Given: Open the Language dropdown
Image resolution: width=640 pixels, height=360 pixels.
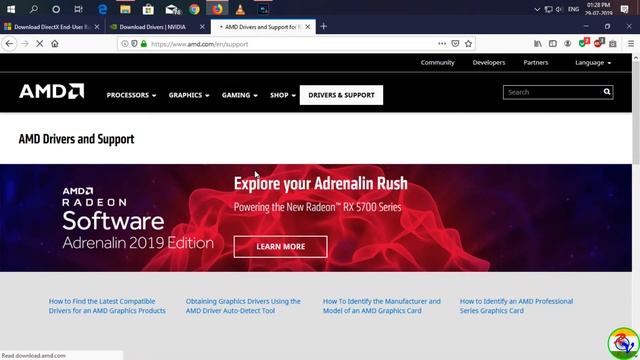Looking at the screenshot, I should click(593, 62).
